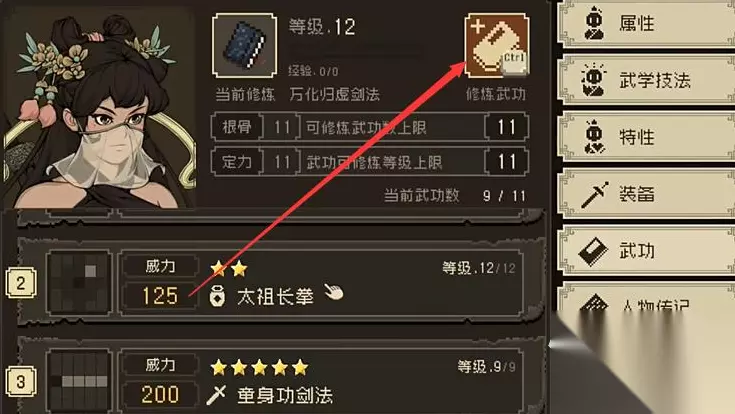Open the 属性 tab
This screenshot has height=414, width=735.
(646, 23)
